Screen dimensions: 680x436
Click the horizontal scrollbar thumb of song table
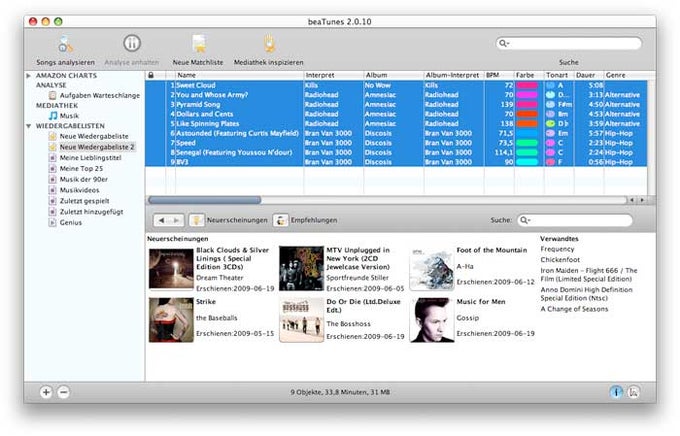coord(204,200)
